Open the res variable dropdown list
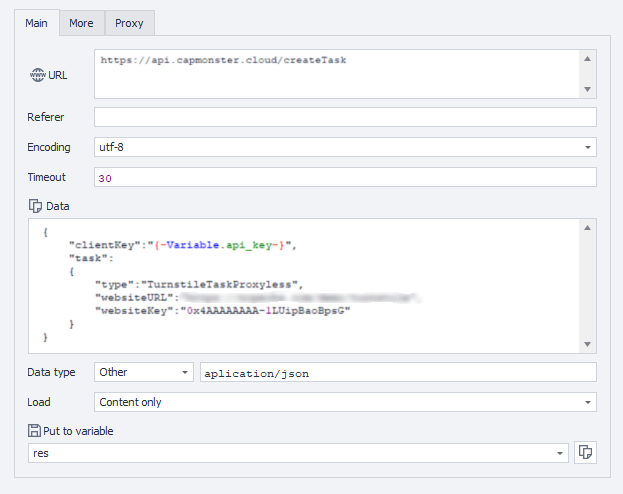623x494 pixels. pyautogui.click(x=559, y=453)
